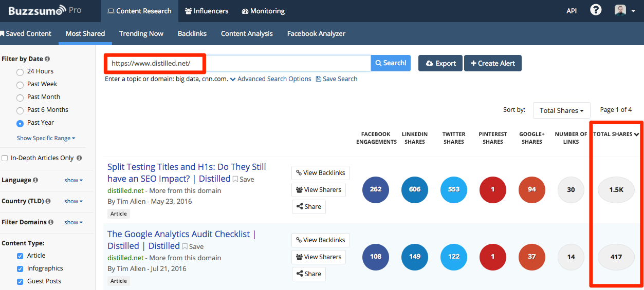Click info icon next to Filter by Date
Viewport: 644px width, 290px height.
47,59
